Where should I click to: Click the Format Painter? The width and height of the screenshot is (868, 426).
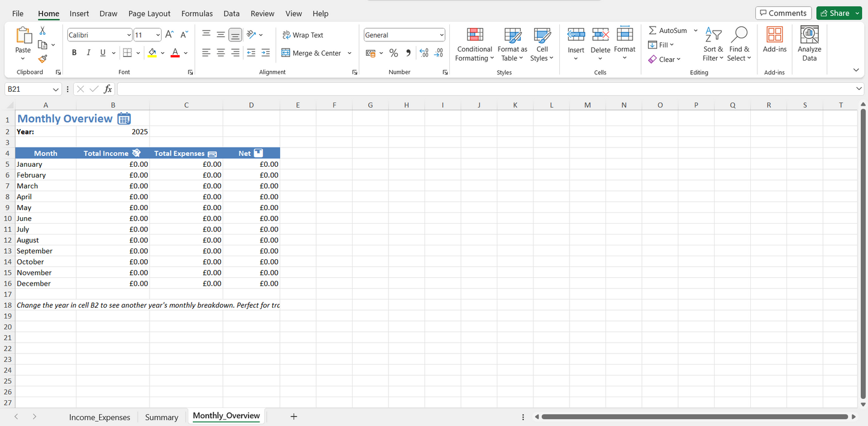[42, 58]
